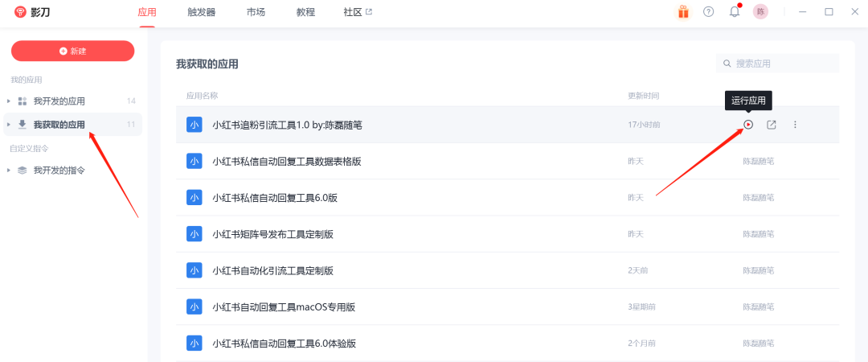The image size is (868, 362).
Task: Click the 3星期前 update time cell
Action: coord(641,306)
